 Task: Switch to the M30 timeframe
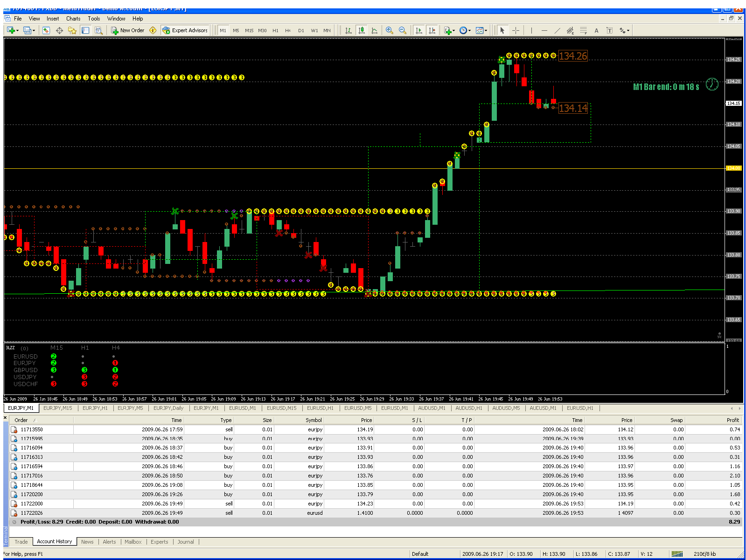(262, 30)
